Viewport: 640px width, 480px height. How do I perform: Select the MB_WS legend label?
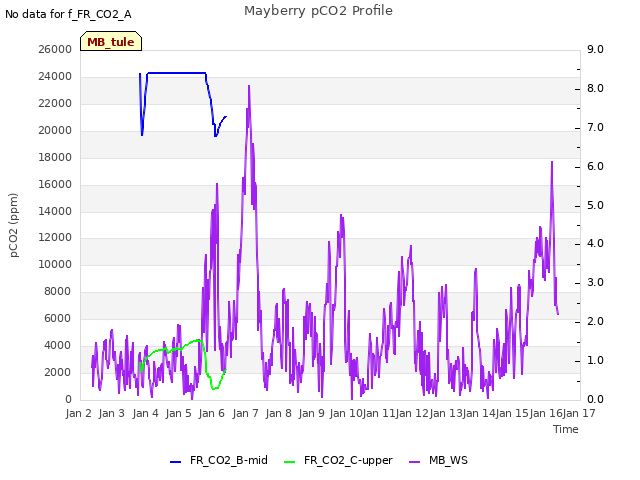(x=448, y=460)
